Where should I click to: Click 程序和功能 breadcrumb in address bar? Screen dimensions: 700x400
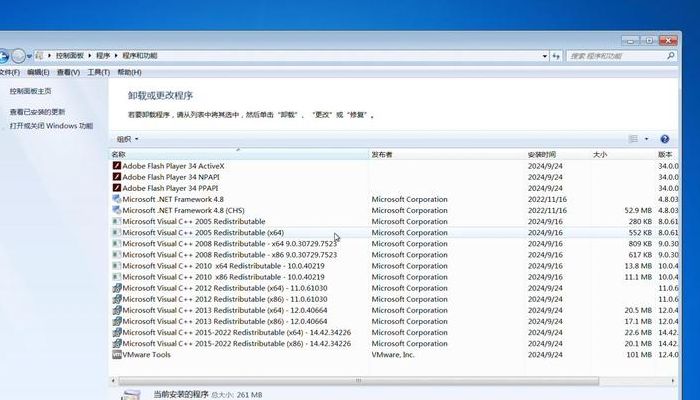pos(140,56)
